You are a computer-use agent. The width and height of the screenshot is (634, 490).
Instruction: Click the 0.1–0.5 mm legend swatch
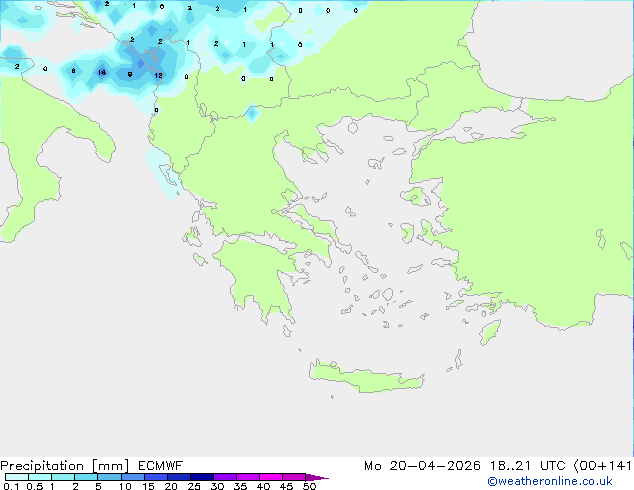pos(17,477)
